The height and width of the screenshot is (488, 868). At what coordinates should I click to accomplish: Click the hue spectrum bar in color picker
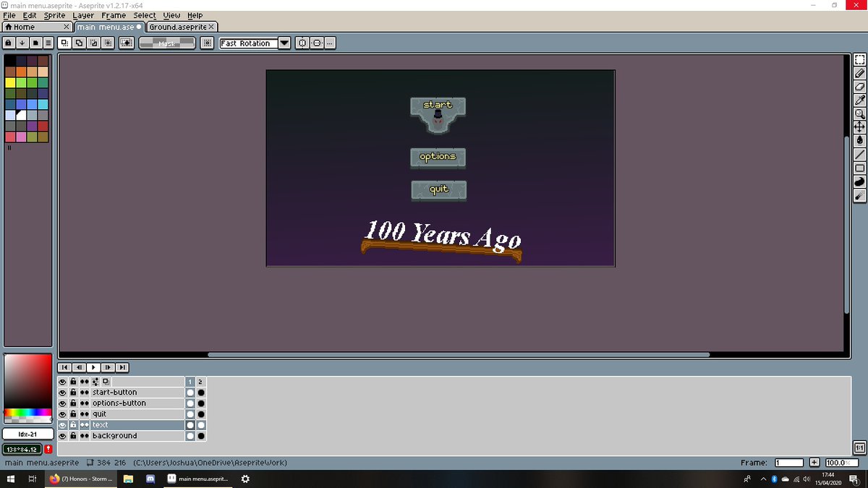[x=27, y=412]
